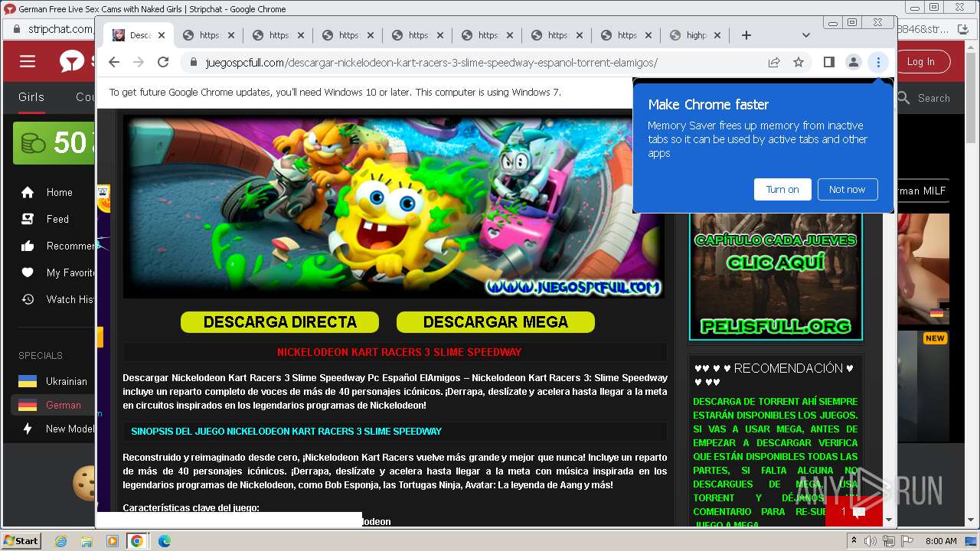Click the DESCARGA DIRECTA button

[279, 322]
